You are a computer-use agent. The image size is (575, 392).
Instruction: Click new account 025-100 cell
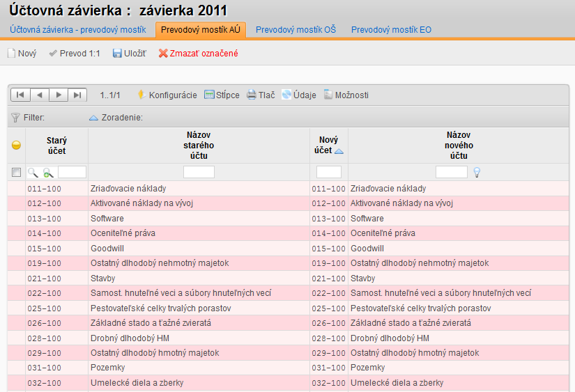pyautogui.click(x=328, y=309)
